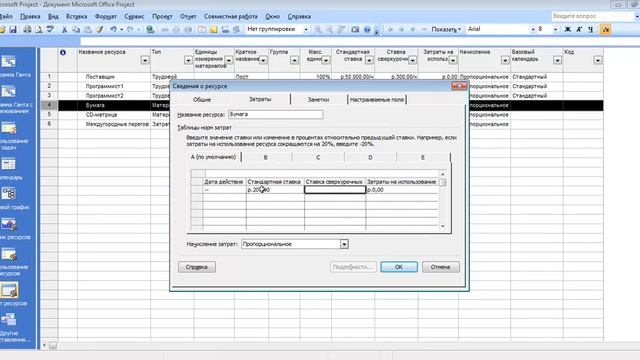640x360 pixels.
Task: Open the Формат menu
Action: [106, 16]
